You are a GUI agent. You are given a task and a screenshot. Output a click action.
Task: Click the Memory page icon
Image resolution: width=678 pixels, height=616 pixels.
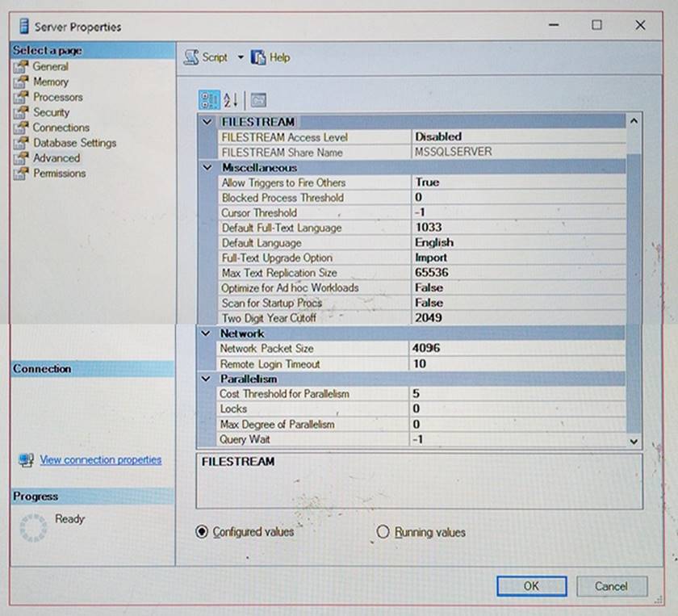pos(21,82)
